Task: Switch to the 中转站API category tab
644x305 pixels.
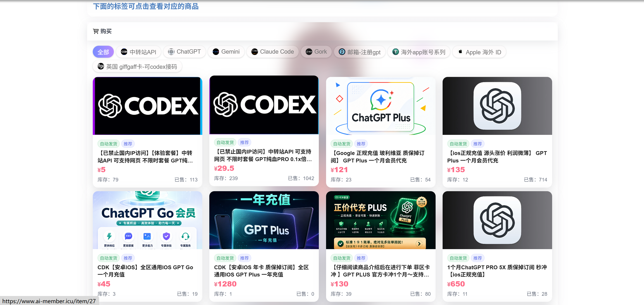Action: (x=138, y=52)
